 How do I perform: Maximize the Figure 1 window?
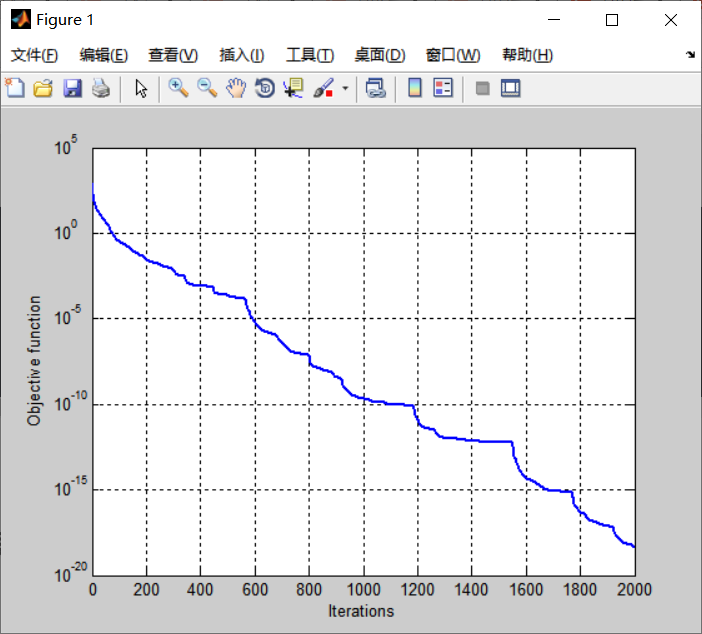[x=612, y=20]
